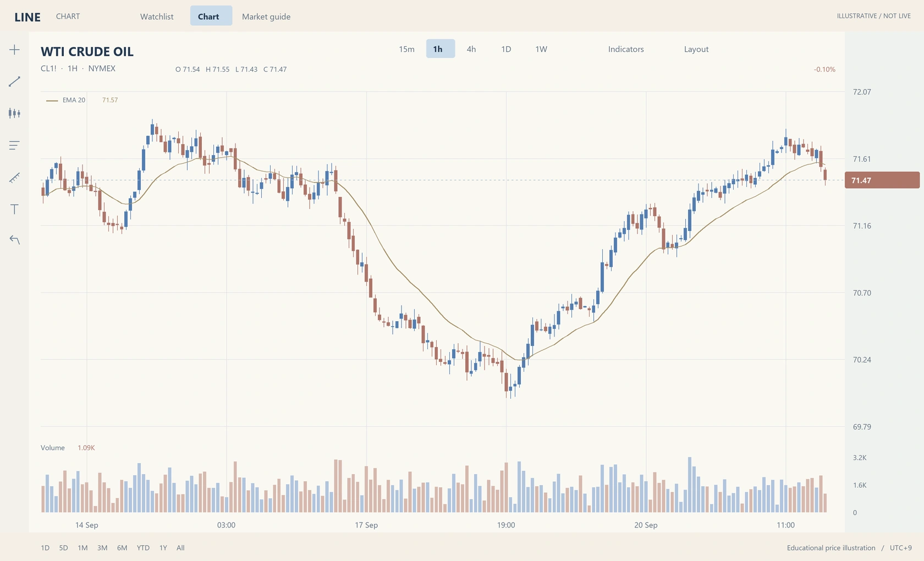This screenshot has height=561, width=924.
Task: Click the EMA 20 indicator legend
Action: pyautogui.click(x=74, y=100)
